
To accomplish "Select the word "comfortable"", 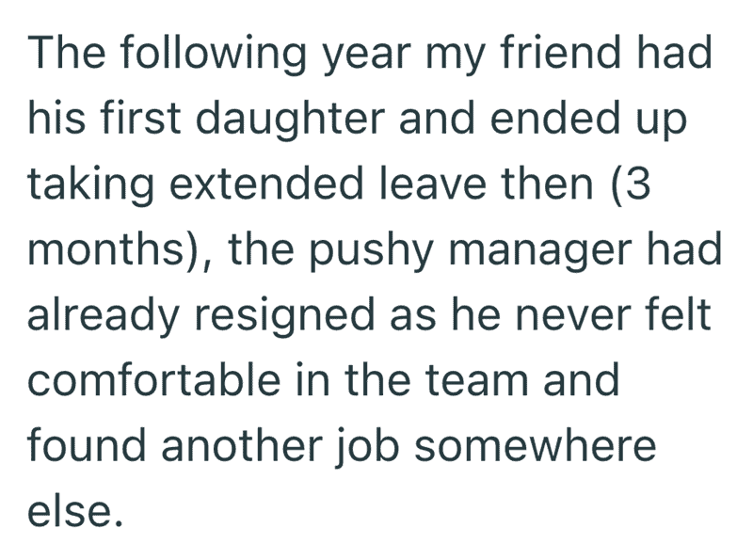I will tap(154, 380).
